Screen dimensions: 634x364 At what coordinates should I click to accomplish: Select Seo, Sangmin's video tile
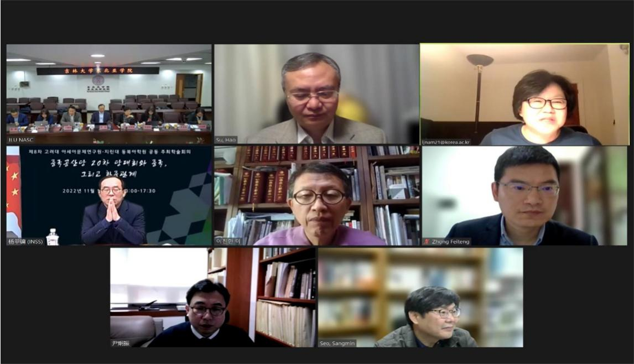click(x=420, y=297)
